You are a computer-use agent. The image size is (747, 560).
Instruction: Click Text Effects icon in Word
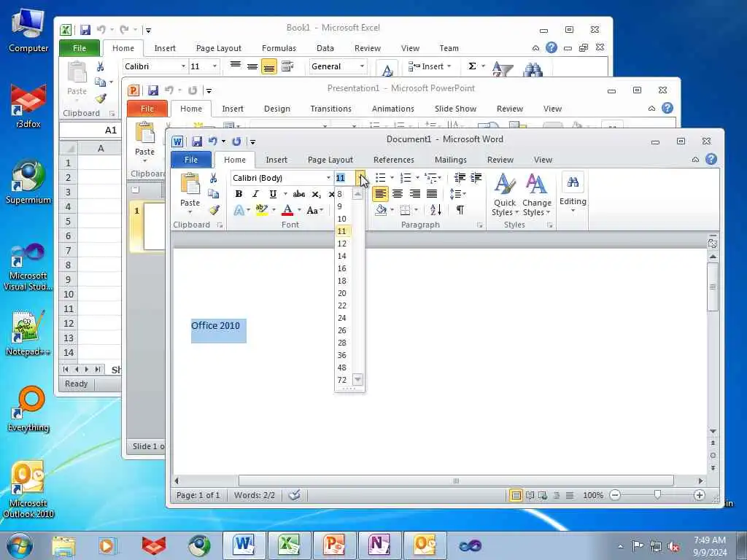239,210
